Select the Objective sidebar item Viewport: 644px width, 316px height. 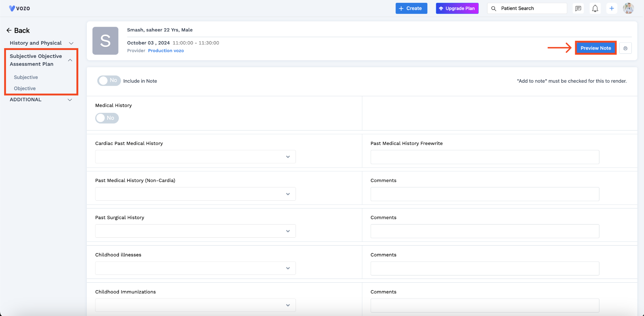pyautogui.click(x=25, y=89)
